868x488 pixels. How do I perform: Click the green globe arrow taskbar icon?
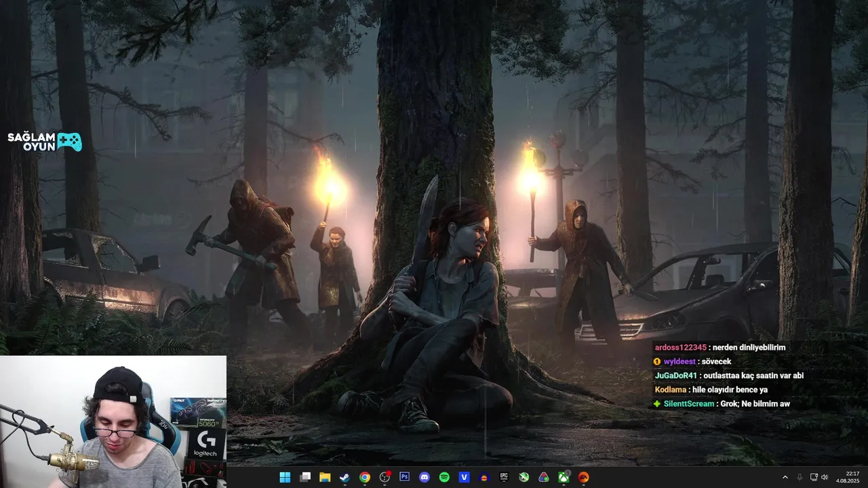524,477
